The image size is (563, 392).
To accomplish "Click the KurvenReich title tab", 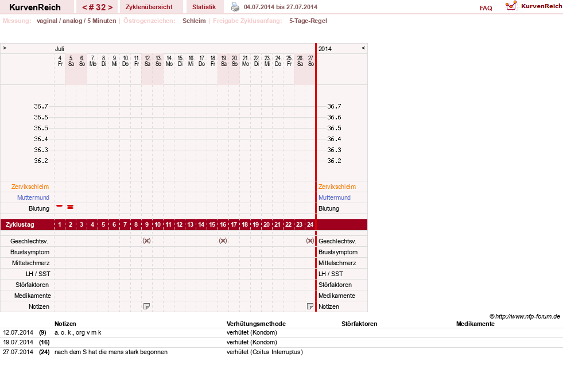I will (x=35, y=7).
